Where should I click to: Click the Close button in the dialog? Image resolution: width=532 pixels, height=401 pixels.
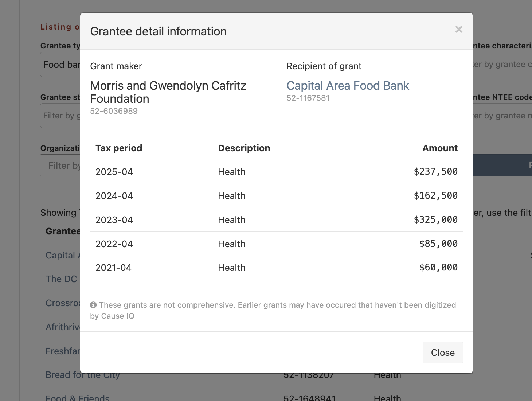[443, 353]
